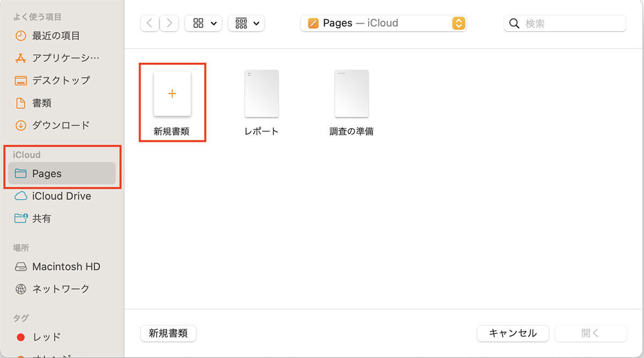Select ダウンロード in the sidebar
The image size is (644, 358).
click(x=62, y=125)
